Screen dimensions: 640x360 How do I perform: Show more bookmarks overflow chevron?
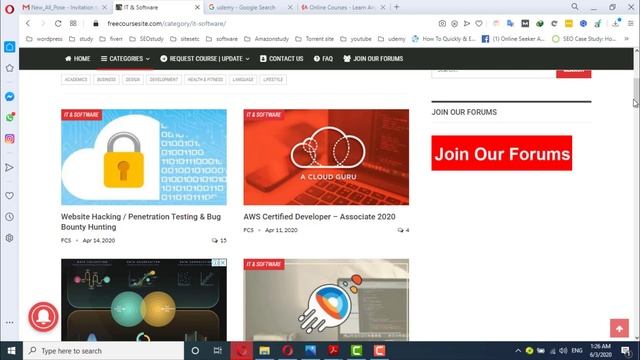pyautogui.click(x=627, y=39)
